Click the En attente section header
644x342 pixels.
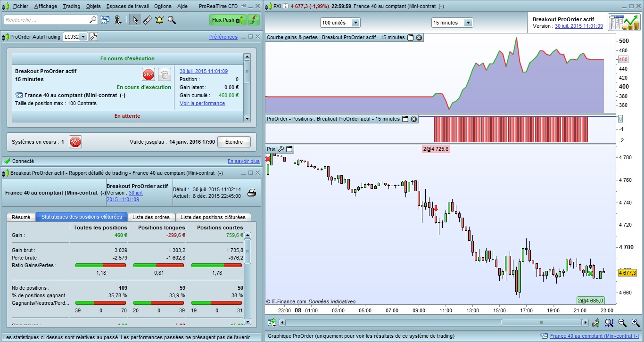127,116
